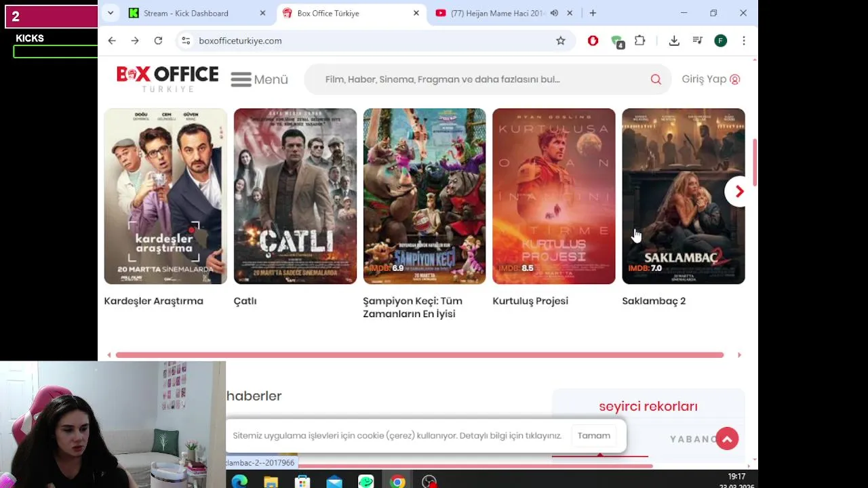Open the Şampiyon Keçi movie poster
868x488 pixels.
[x=425, y=196]
